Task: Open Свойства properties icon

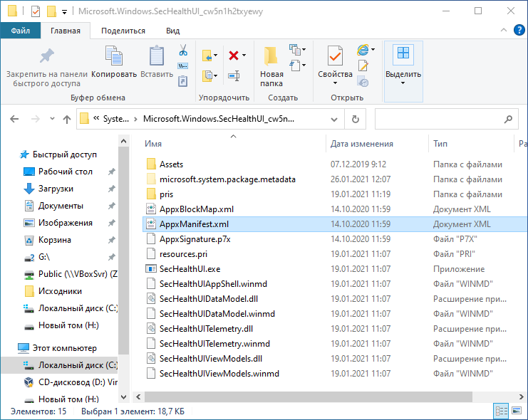Action: 335,56
